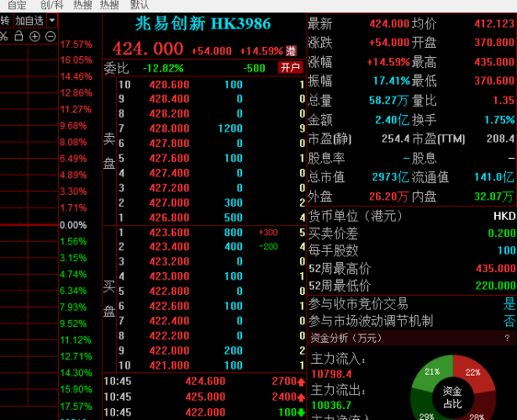The width and height of the screenshot is (517, 420).
Task: Open the 默认 tab
Action: [140, 4]
